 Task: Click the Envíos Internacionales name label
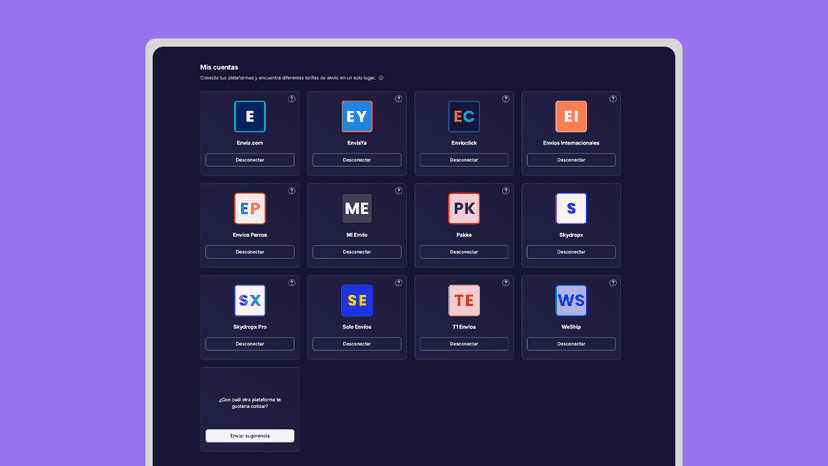571,143
